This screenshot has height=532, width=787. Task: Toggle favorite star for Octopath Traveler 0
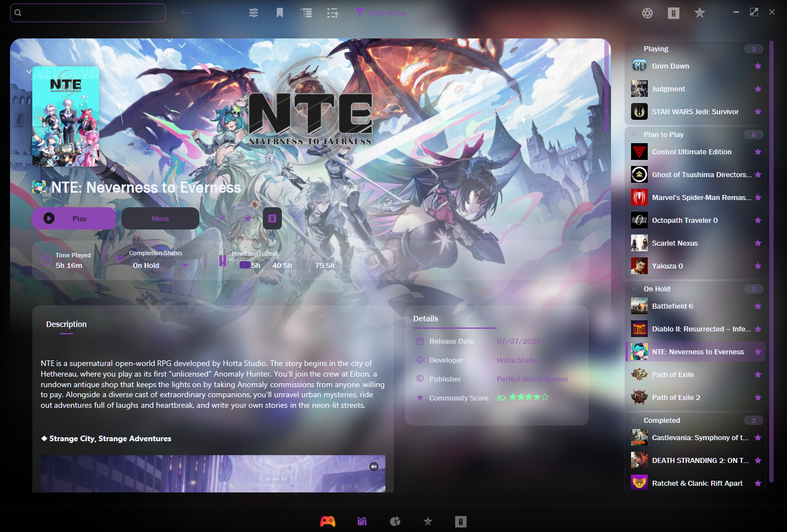pyautogui.click(x=757, y=220)
